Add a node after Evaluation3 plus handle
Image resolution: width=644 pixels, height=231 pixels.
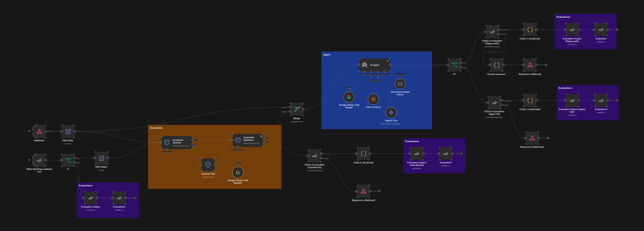(x=617, y=101)
